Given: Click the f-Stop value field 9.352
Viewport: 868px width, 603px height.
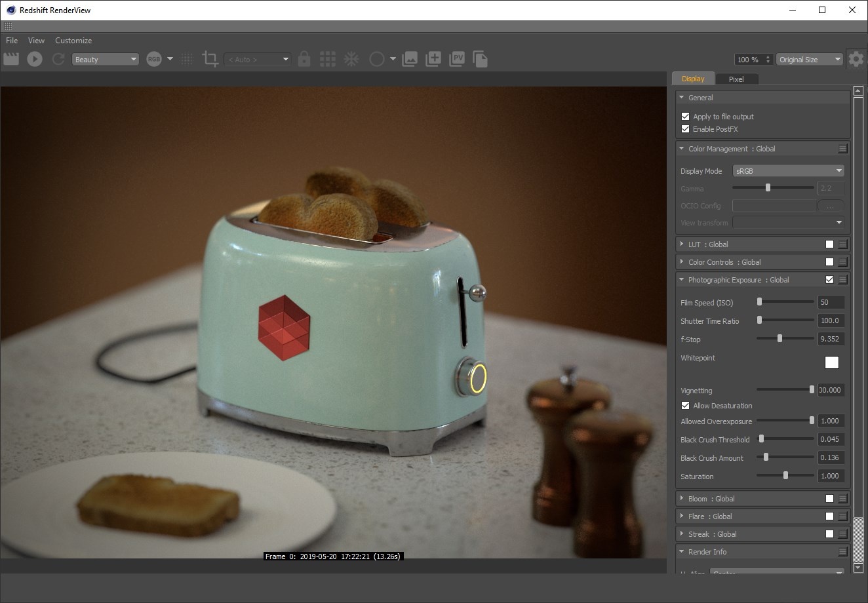Looking at the screenshot, I should point(831,339).
